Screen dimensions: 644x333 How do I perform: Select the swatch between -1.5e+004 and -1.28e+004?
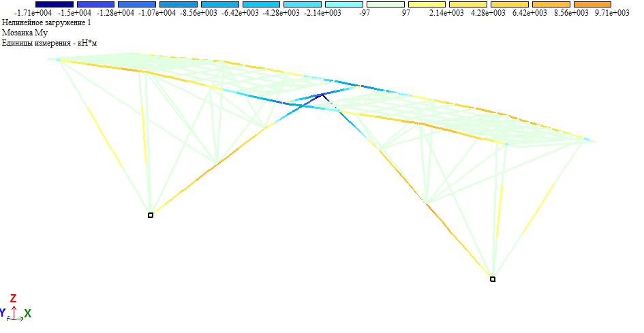click(95, 5)
